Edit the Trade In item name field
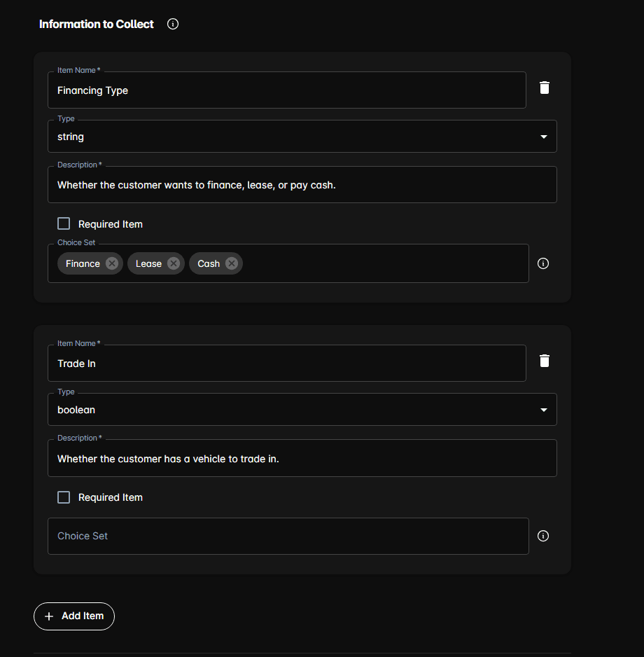Image resolution: width=644 pixels, height=657 pixels. (x=287, y=364)
